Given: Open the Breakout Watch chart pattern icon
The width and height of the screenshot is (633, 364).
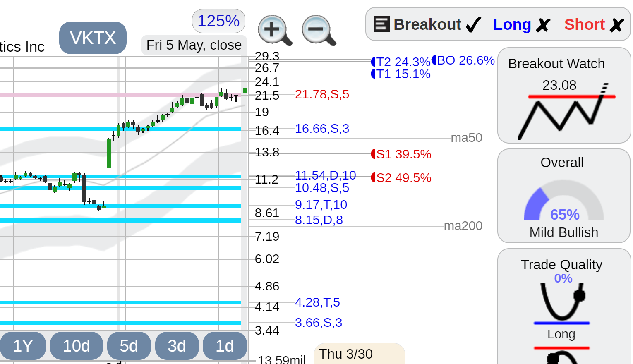Looking at the screenshot, I should [x=567, y=112].
